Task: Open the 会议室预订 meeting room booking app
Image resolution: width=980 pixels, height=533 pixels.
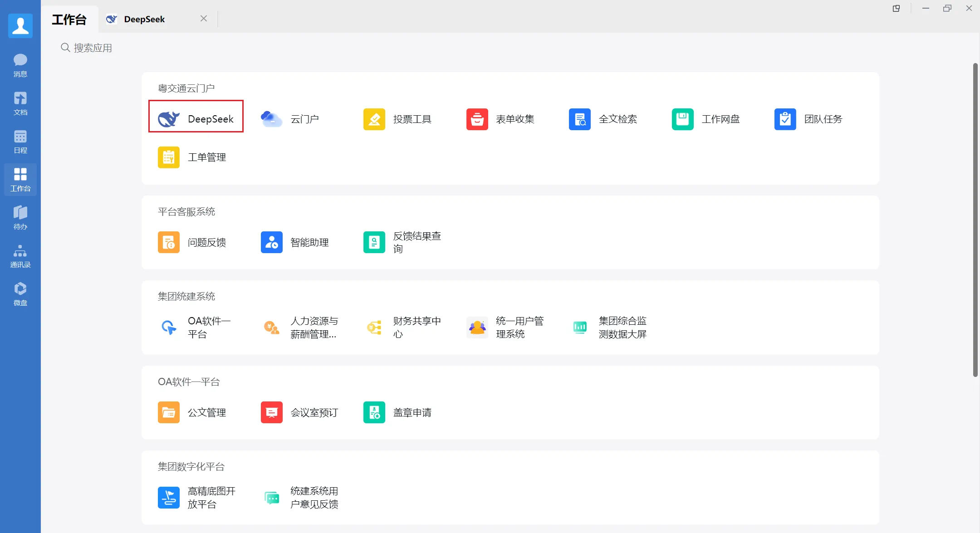Action: 299,412
